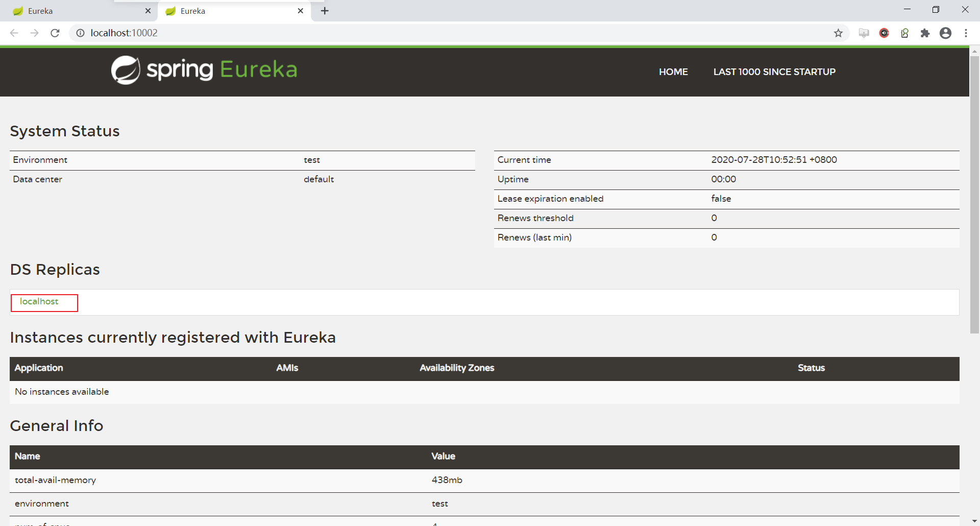Screen dimensions: 980x526
Task: Click the Value column header in General Info
Action: pyautogui.click(x=443, y=457)
